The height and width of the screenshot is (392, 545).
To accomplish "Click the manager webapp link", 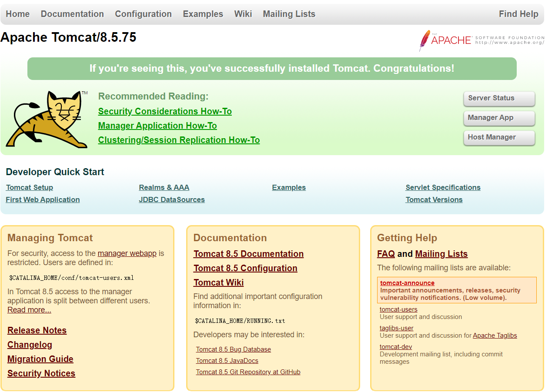I will [x=127, y=253].
